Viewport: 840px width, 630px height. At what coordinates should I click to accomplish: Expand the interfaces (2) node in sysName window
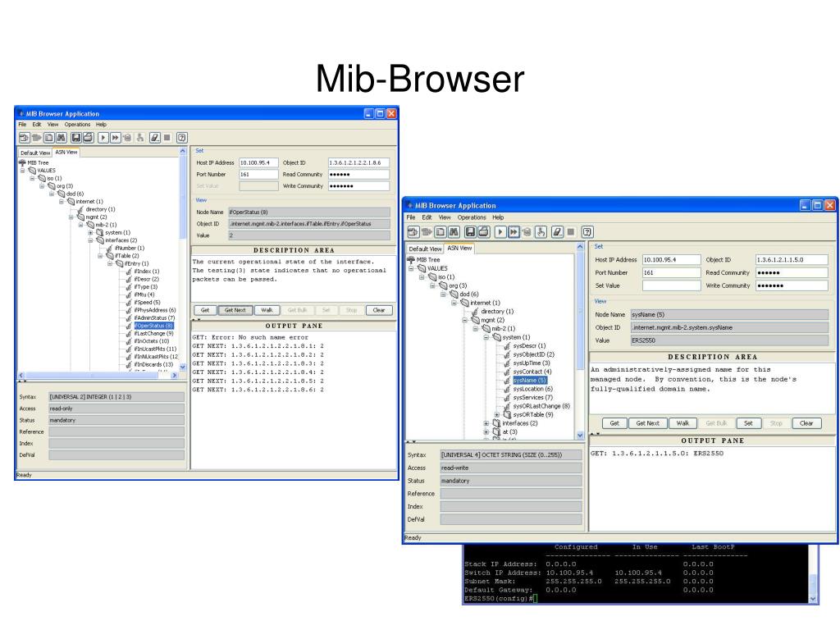pos(486,423)
